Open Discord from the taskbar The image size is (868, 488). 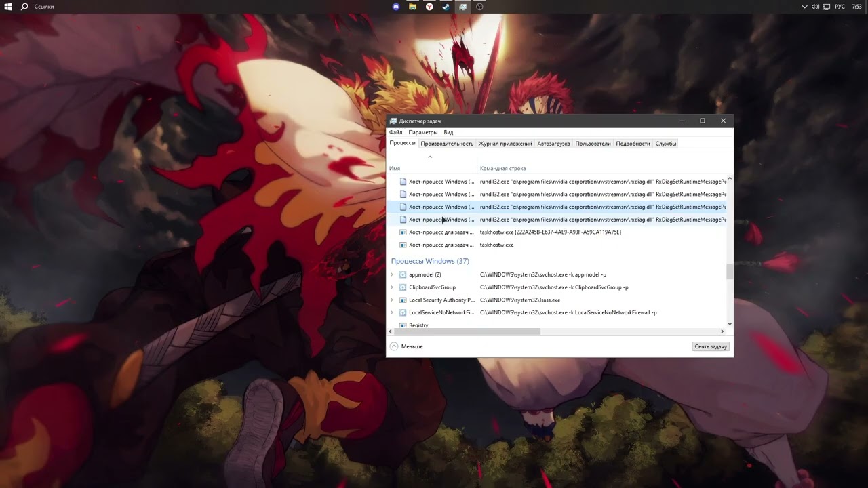coord(396,7)
